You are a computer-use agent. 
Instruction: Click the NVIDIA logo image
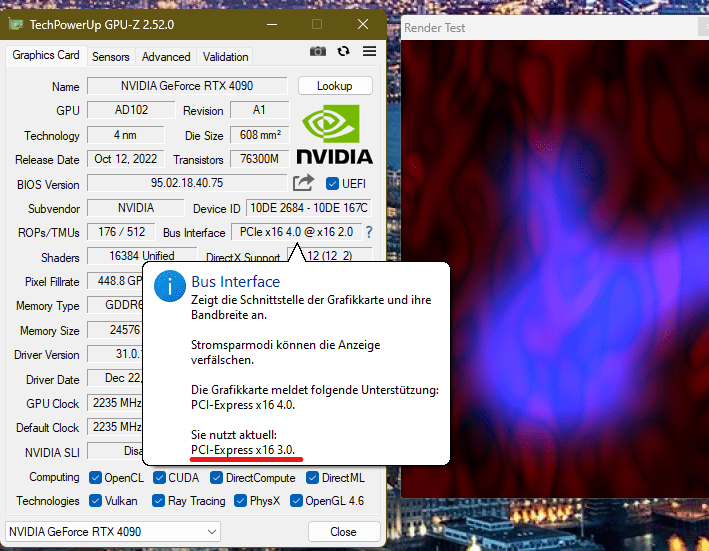pyautogui.click(x=335, y=135)
